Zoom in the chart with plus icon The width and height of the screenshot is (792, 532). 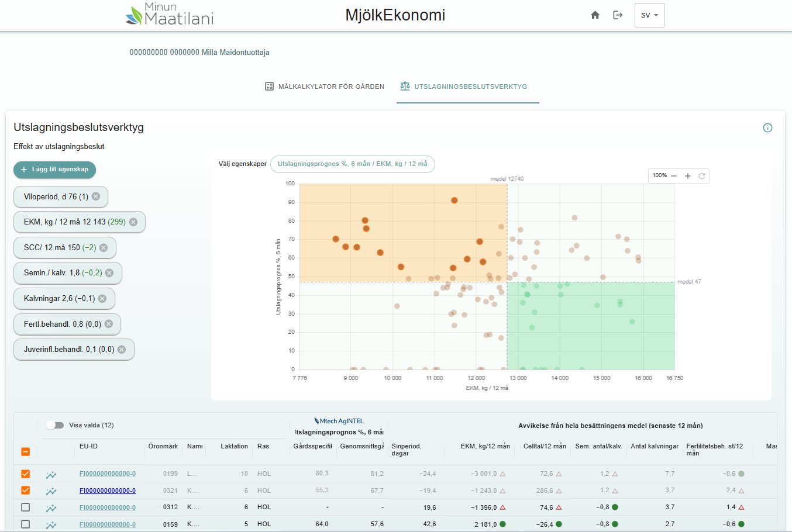coord(688,176)
